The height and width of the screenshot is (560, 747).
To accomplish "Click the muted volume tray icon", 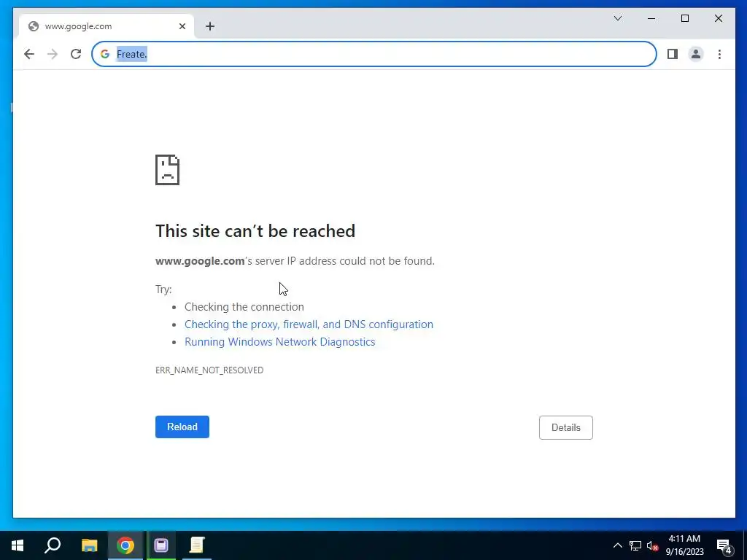I will click(x=652, y=545).
